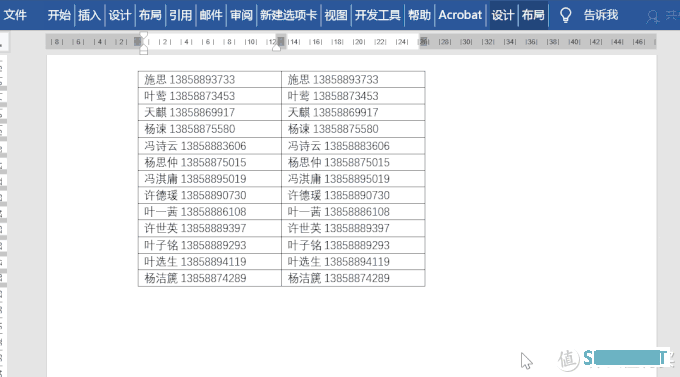This screenshot has height=377, width=680.
Task: Click right column cell 叶莺 13858873453
Action: pos(353,96)
